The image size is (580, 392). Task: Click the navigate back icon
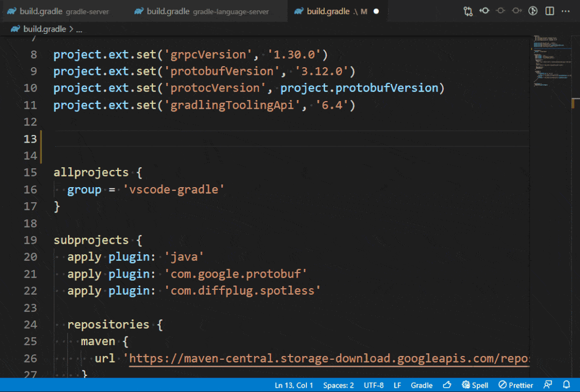point(484,11)
